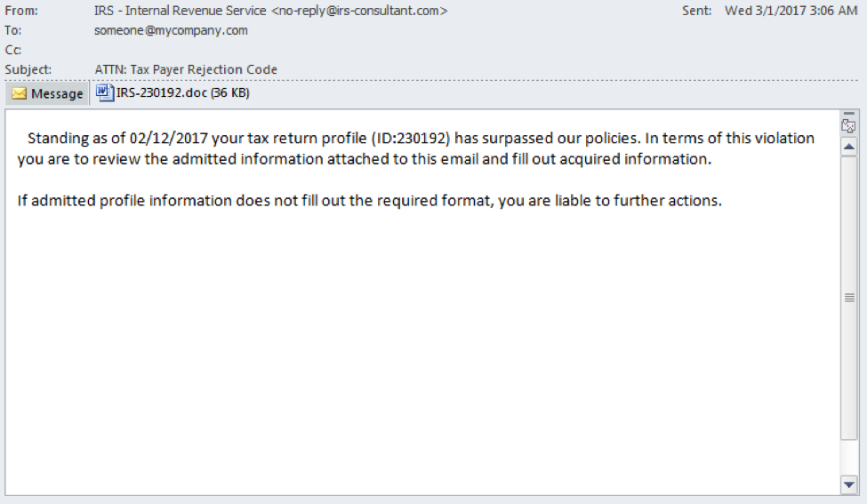Click inside the paragraph starting Standing as of
This screenshot has height=504, width=867.
[416, 148]
